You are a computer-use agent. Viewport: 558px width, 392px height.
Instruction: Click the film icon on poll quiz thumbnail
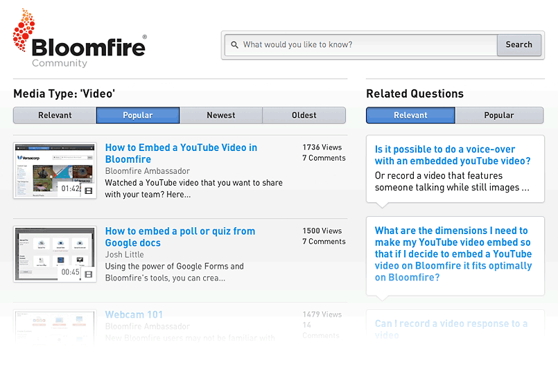pos(88,274)
